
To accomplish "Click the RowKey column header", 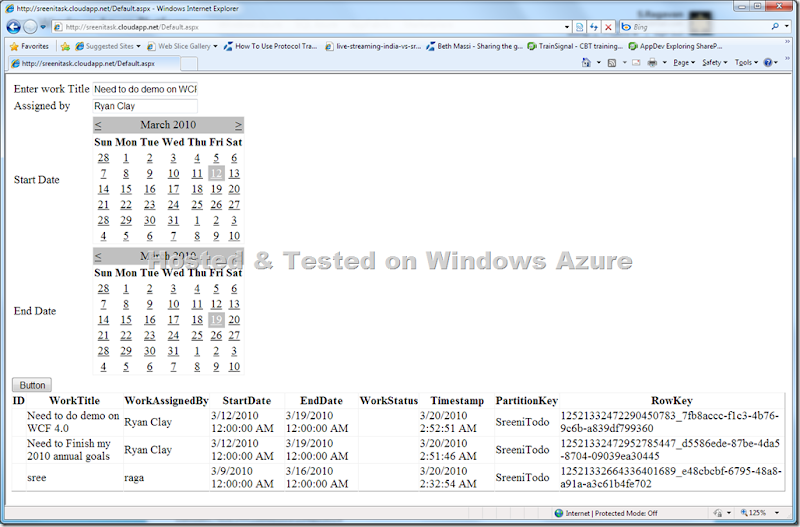I will [x=671, y=401].
